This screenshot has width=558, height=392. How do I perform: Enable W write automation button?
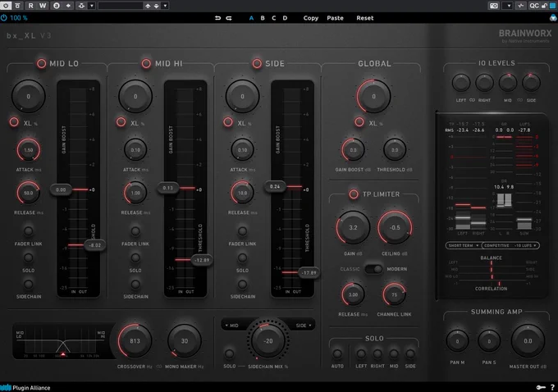[43, 6]
